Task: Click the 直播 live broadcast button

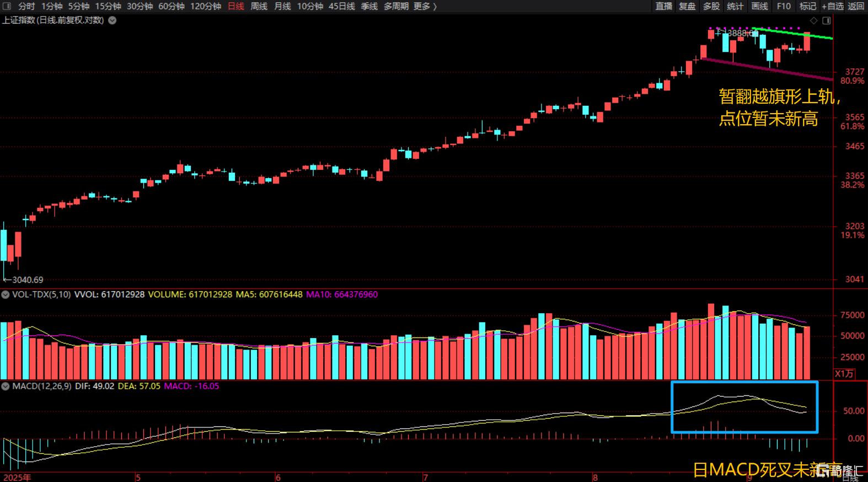Action: tap(663, 6)
